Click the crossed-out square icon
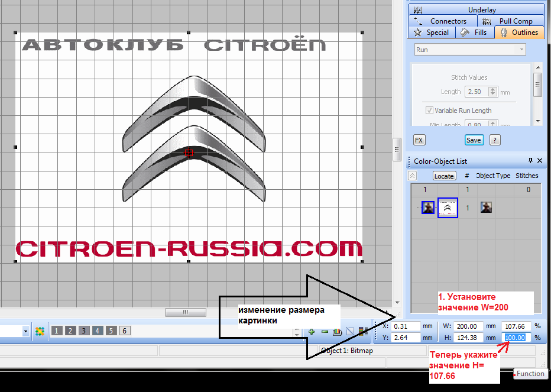Image resolution: width=551 pixels, height=392 pixels. point(351,332)
